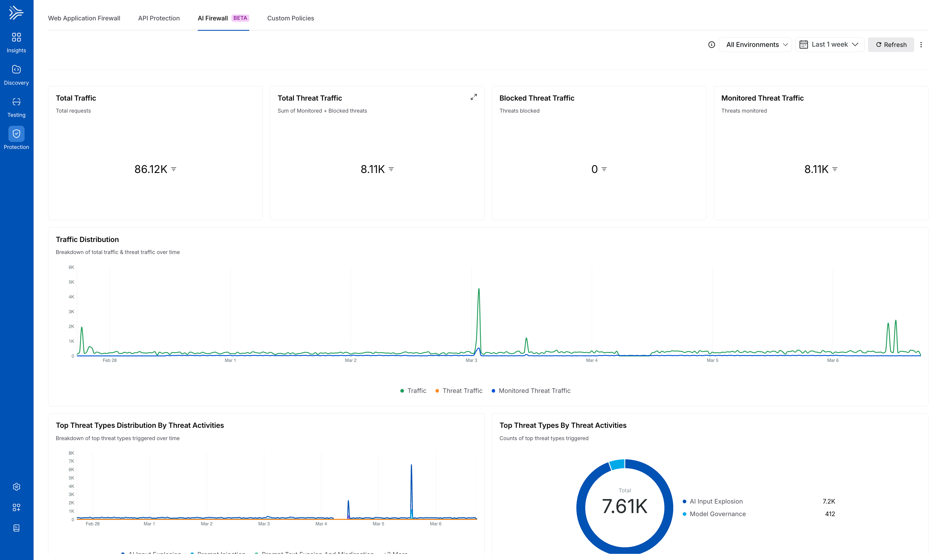Click the light blue donut segment
941x560 pixels.
[618, 464]
